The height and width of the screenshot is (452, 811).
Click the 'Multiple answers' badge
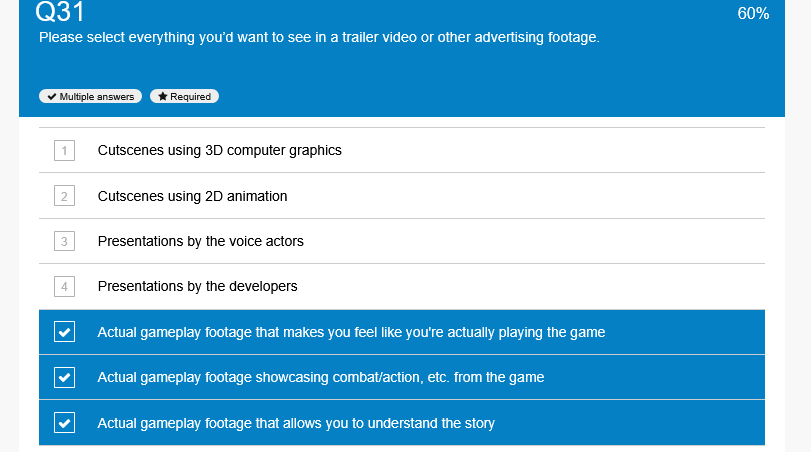[91, 97]
